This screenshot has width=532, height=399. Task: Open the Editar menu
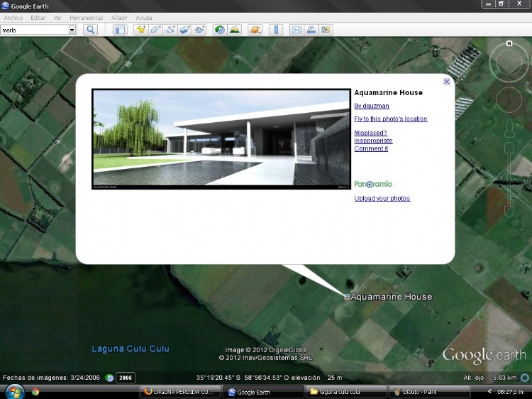[x=38, y=18]
